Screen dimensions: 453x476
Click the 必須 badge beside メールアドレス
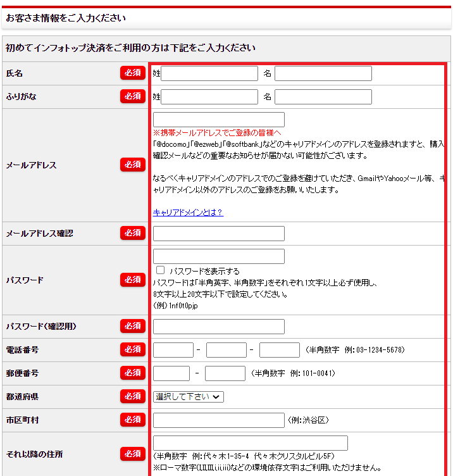click(x=133, y=165)
